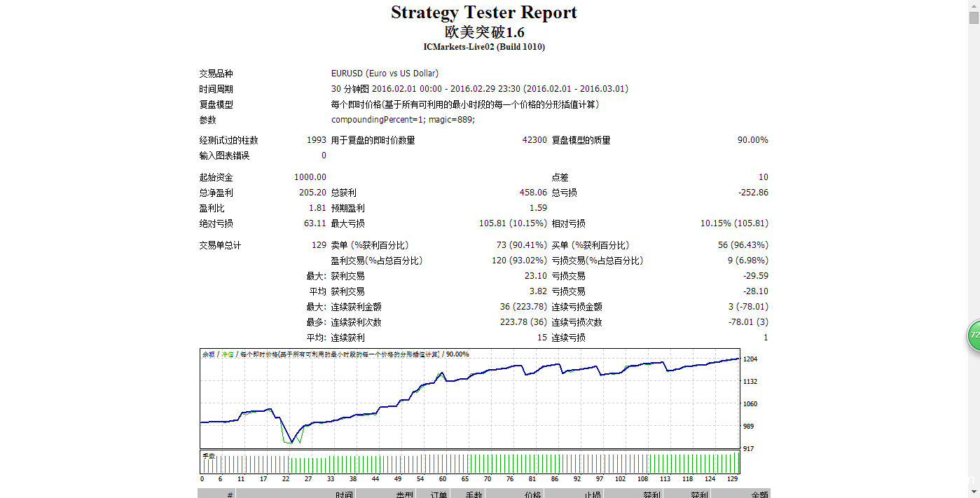Screen dimensions: 980x498
Task: Click the green 净值 legend label
Action: pyautogui.click(x=228, y=354)
